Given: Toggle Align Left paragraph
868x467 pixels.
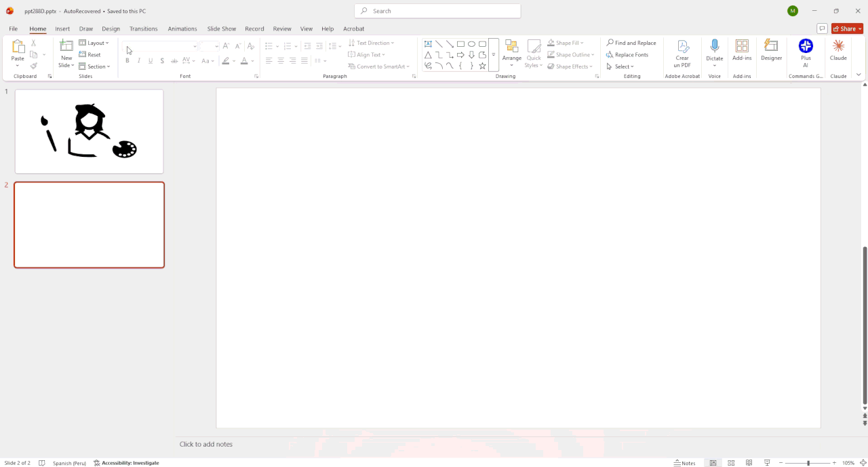Looking at the screenshot, I should 269,61.
